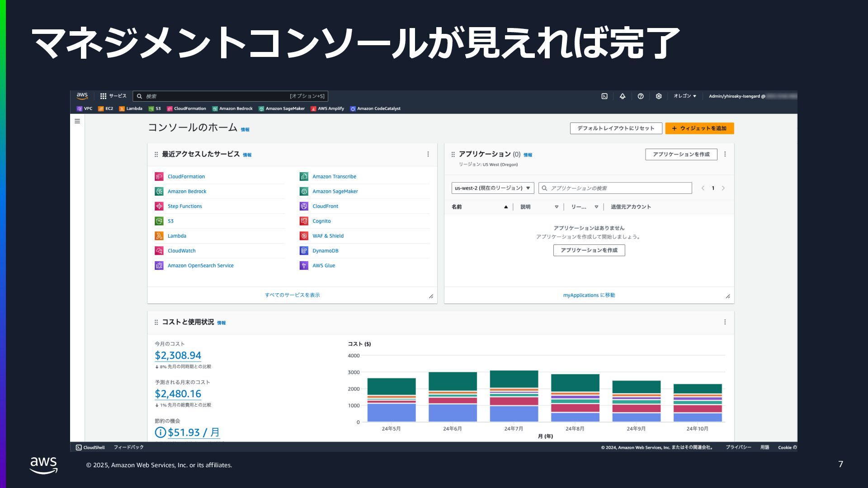Click the ウィジェットを追加 orange button
Screen dimensions: 868x488
pos(699,128)
